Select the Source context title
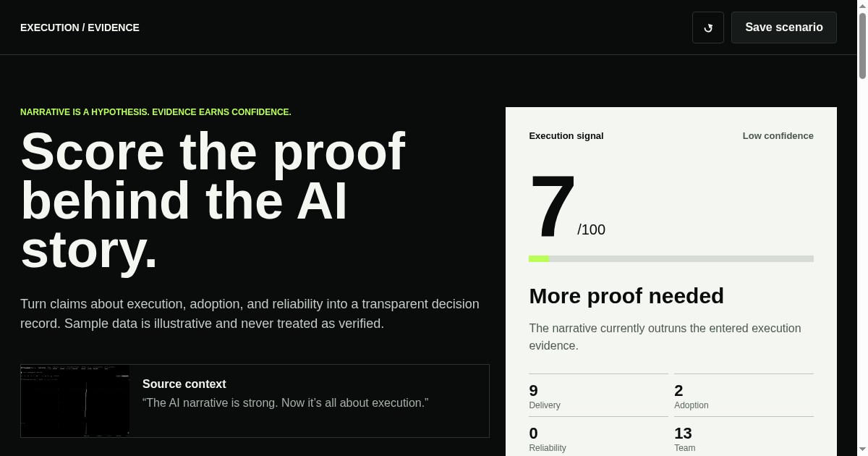Viewport: 868px width, 456px height. [184, 384]
